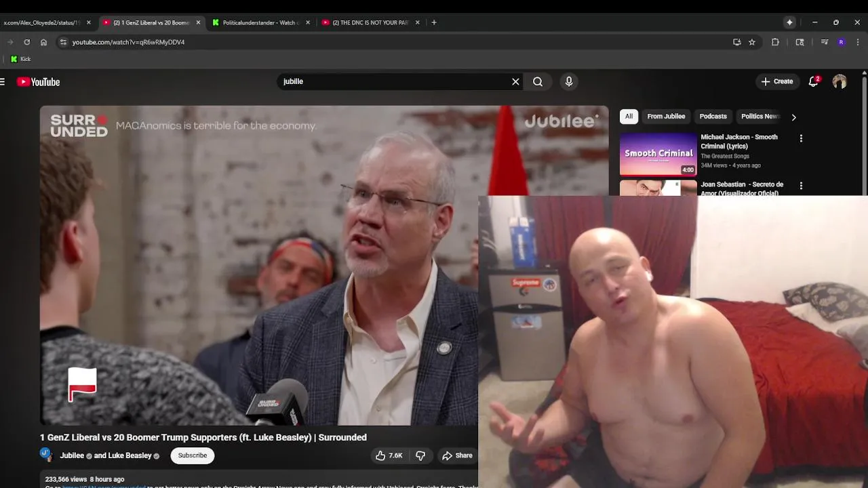Start voice search with microphone

[x=569, y=81]
